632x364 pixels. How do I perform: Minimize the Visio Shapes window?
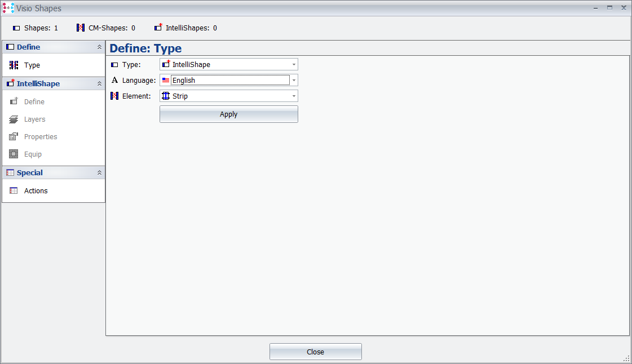click(x=596, y=8)
